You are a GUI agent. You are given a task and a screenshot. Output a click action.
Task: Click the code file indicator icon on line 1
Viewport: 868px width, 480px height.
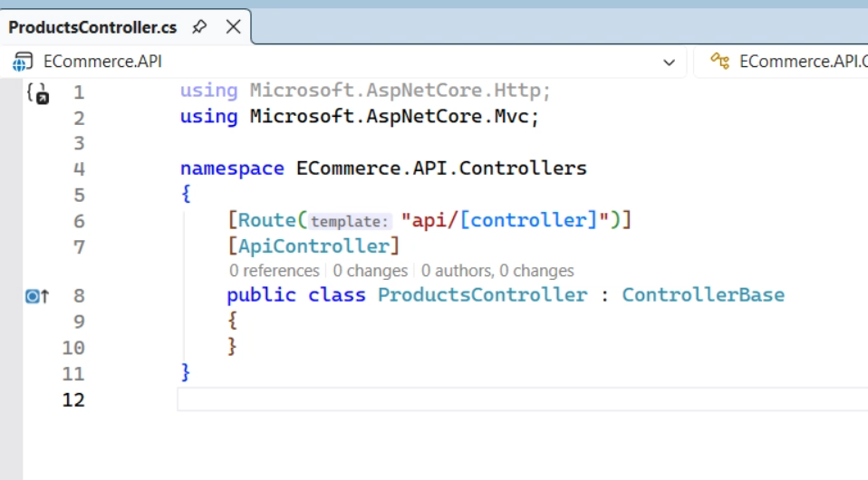(38, 93)
